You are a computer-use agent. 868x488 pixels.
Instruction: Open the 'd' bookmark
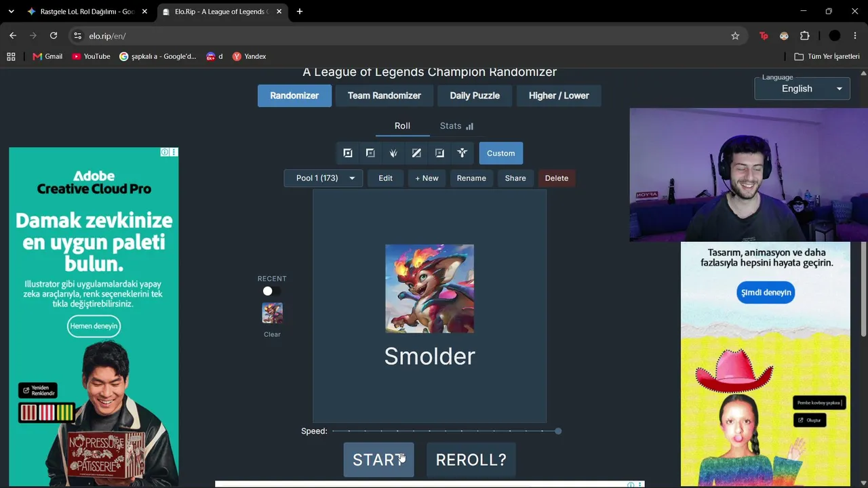point(214,56)
